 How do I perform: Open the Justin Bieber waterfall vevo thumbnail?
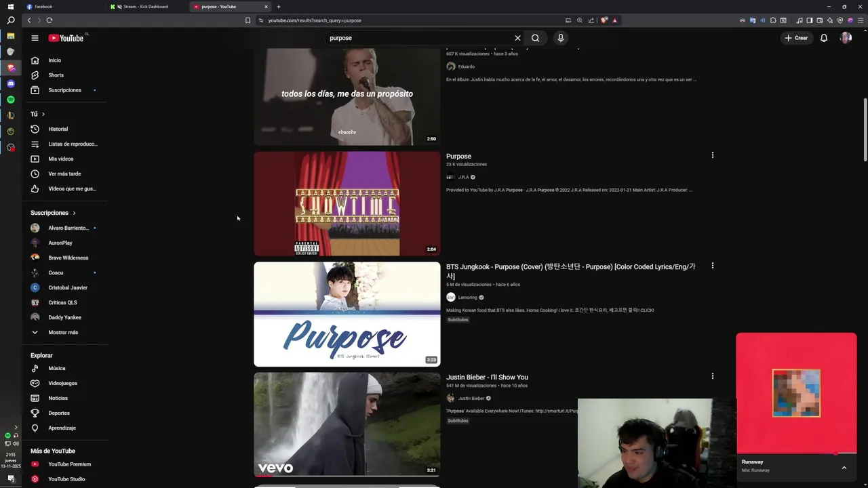click(x=347, y=424)
